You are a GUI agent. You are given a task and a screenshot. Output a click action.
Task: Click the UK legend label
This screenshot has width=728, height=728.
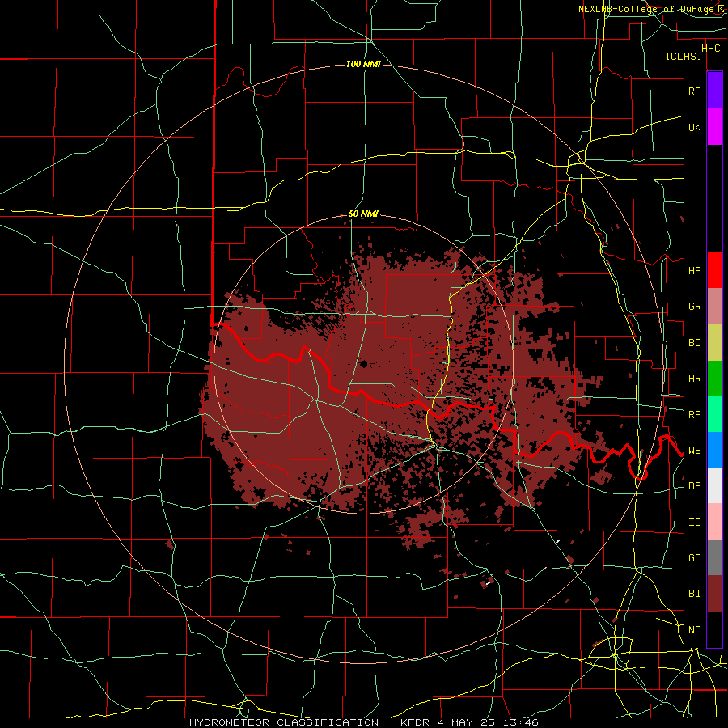[694, 127]
